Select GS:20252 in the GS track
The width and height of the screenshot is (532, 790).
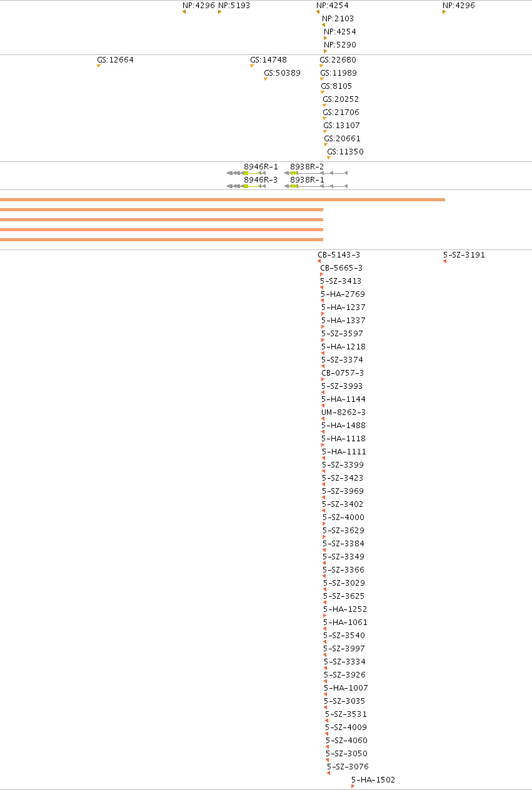341,100
